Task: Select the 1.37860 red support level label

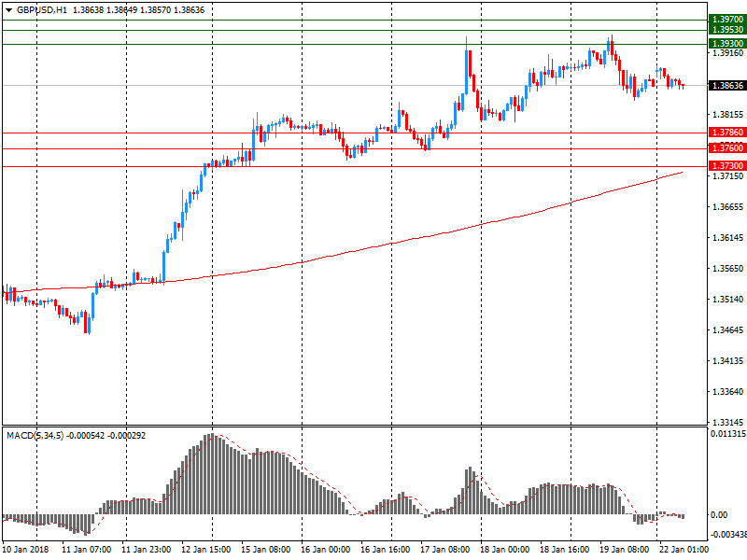Action: (x=727, y=133)
